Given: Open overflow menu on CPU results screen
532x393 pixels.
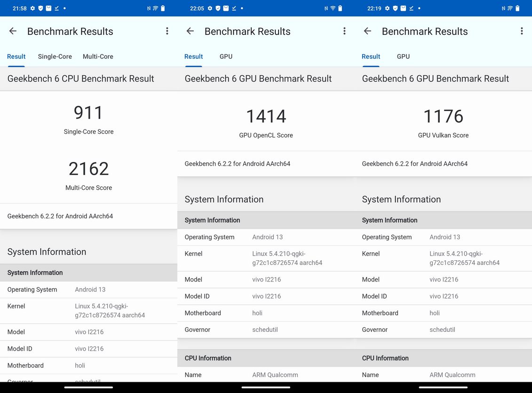Looking at the screenshot, I should [x=167, y=31].
